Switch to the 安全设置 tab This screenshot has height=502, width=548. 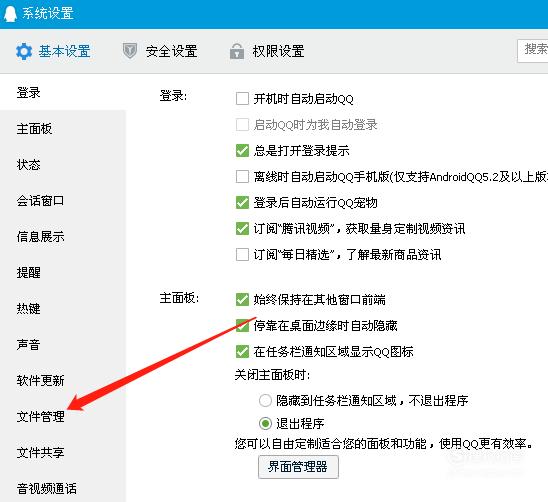(x=160, y=51)
